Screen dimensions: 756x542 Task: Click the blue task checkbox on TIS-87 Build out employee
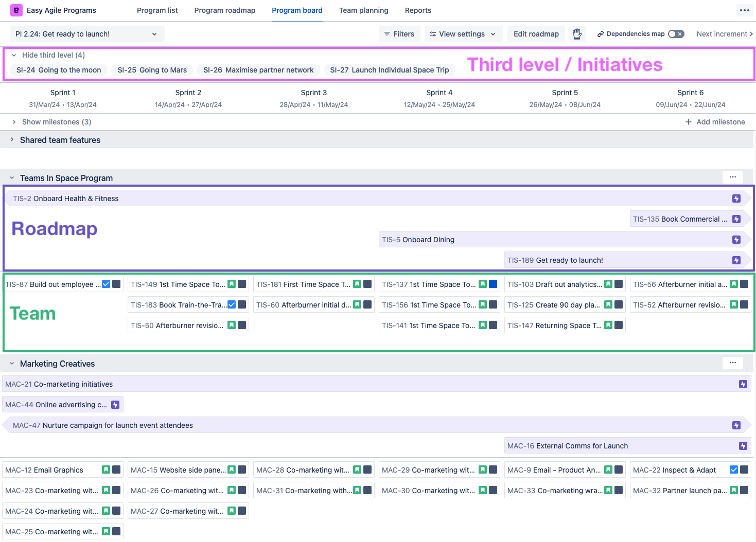(106, 284)
